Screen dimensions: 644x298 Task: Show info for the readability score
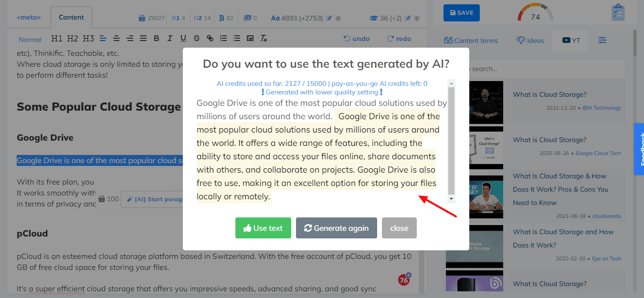click(417, 18)
